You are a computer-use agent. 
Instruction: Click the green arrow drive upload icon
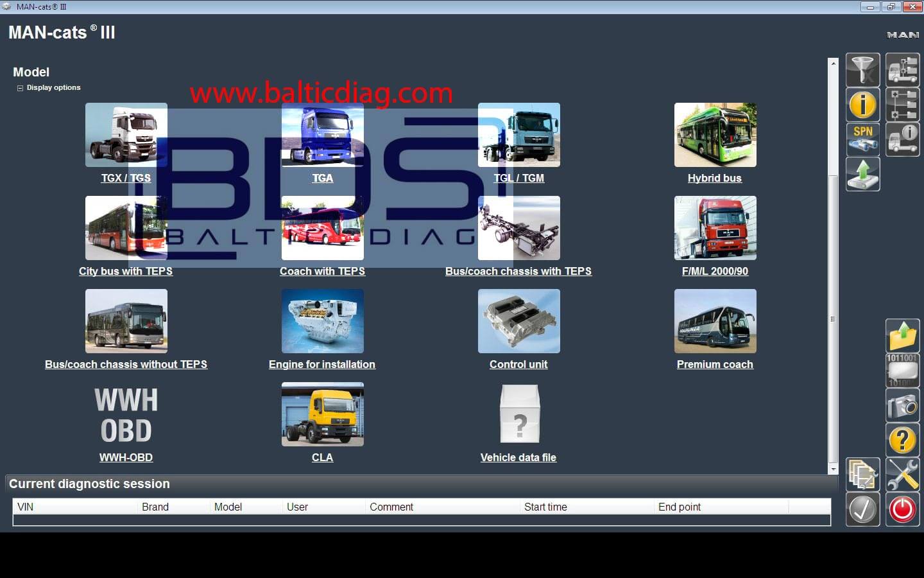point(862,174)
